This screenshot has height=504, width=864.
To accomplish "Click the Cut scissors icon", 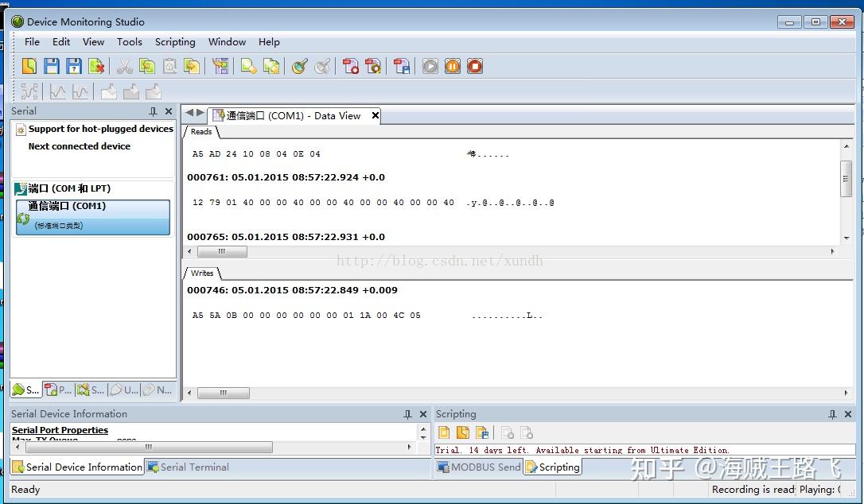I will [x=125, y=66].
